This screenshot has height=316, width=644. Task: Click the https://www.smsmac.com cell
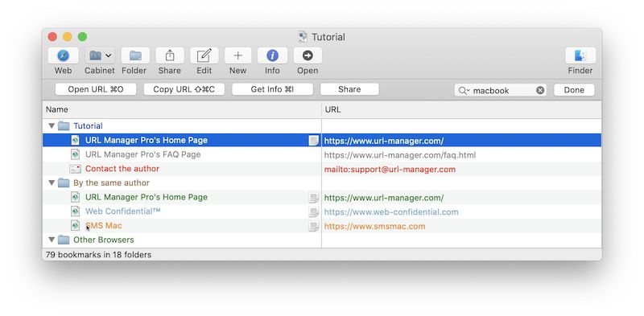tap(461, 226)
